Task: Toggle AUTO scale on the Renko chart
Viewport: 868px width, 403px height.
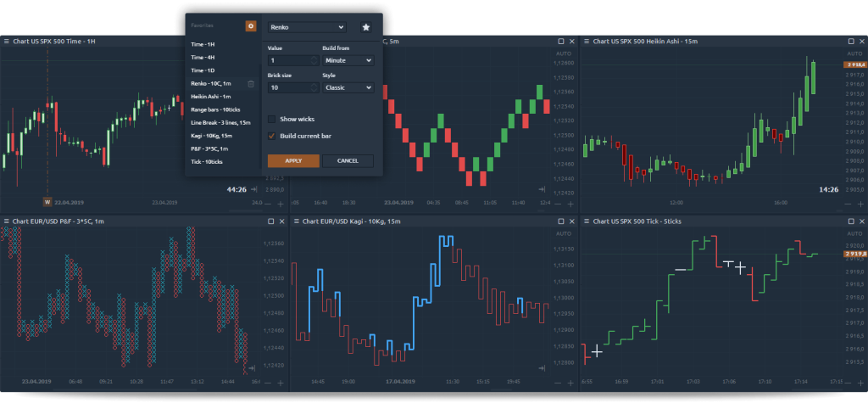Action: coord(563,53)
